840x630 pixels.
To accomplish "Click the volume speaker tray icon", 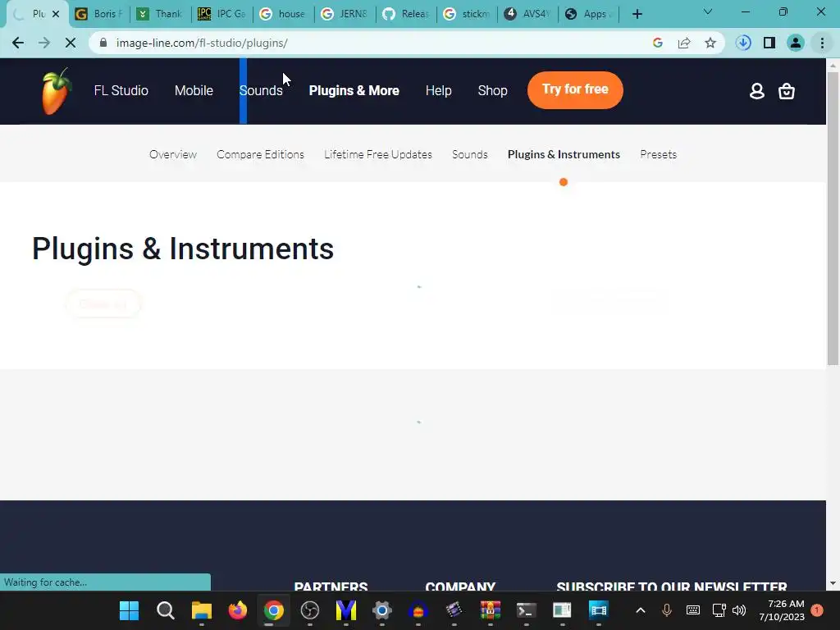I will [739, 610].
